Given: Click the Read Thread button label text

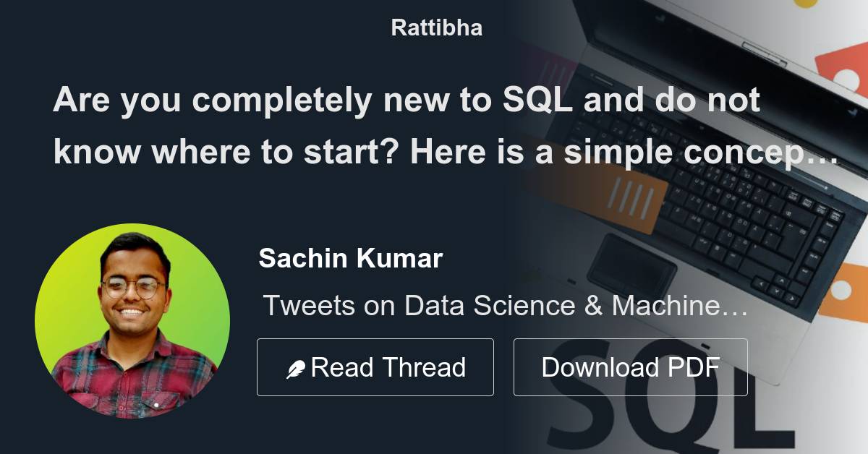Looking at the screenshot, I should coord(388,367).
